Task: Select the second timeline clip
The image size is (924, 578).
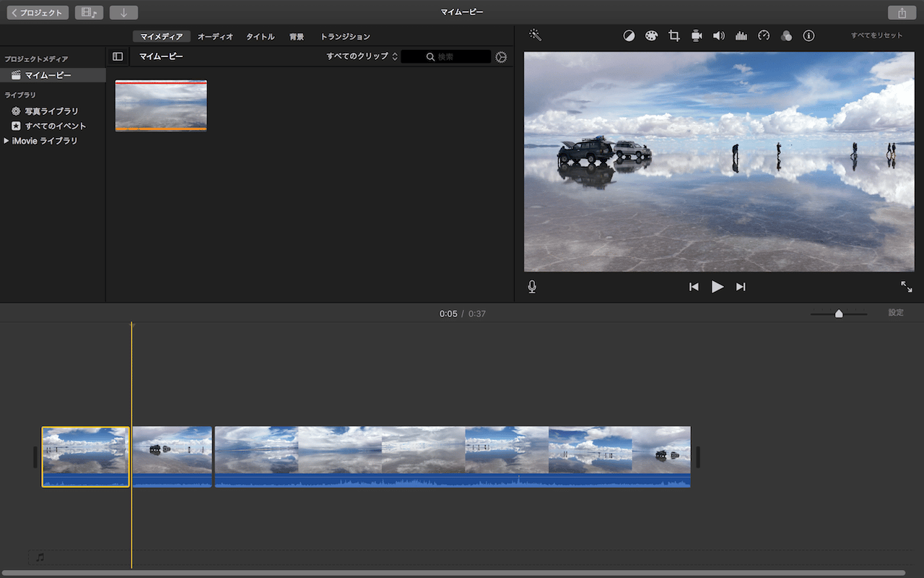Action: click(x=172, y=457)
